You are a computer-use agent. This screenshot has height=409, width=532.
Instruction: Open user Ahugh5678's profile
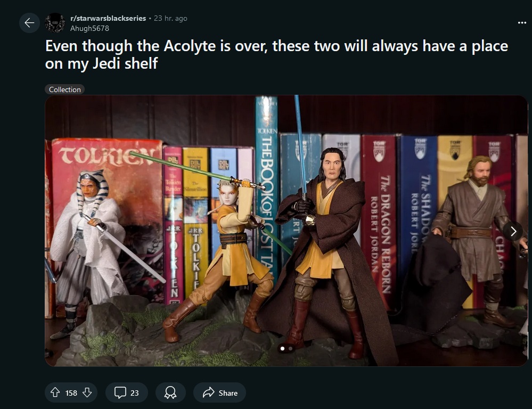89,29
